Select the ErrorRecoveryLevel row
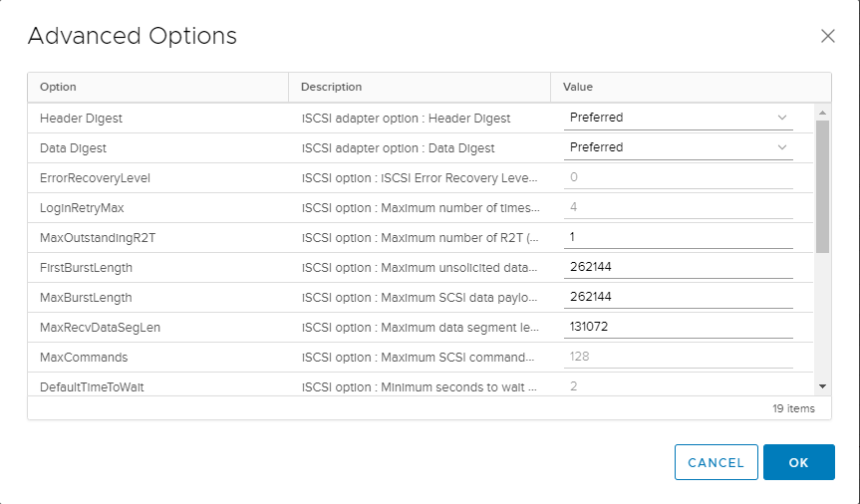This screenshot has height=504, width=860. tap(421, 177)
